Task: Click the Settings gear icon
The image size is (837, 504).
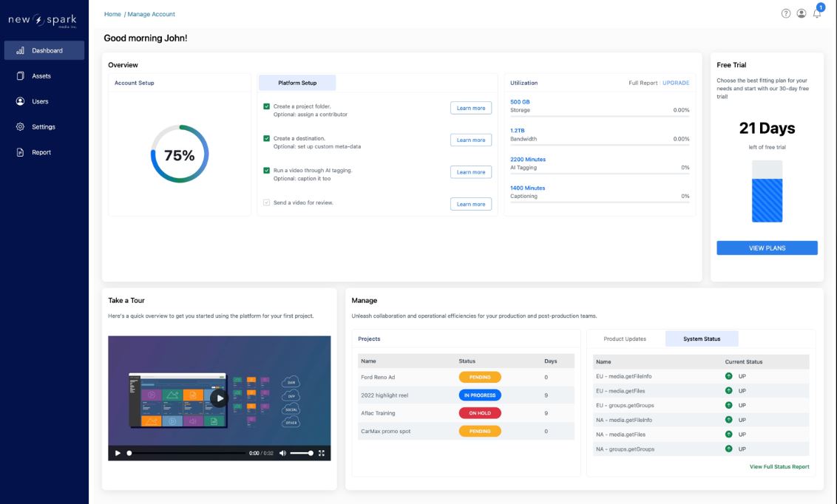Action: click(x=21, y=126)
